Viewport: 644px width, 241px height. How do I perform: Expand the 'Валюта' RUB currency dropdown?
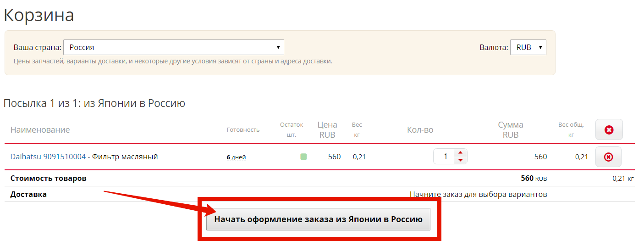click(528, 47)
